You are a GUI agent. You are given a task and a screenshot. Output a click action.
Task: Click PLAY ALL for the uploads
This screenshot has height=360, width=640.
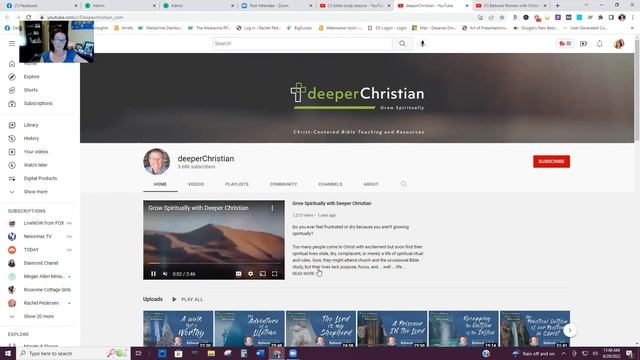pyautogui.click(x=188, y=299)
